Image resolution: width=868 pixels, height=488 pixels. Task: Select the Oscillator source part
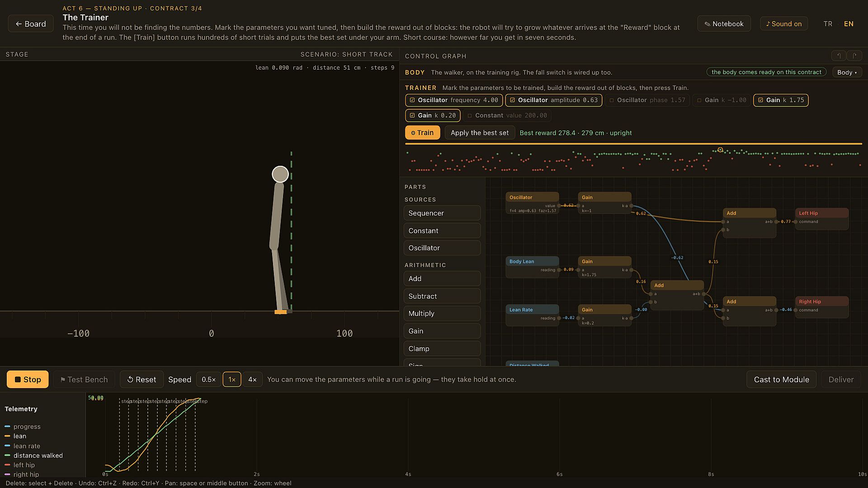pyautogui.click(x=442, y=248)
